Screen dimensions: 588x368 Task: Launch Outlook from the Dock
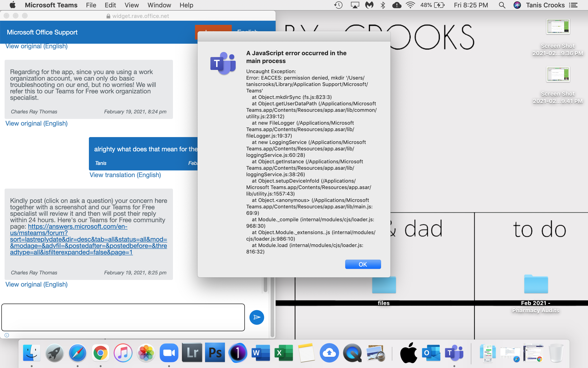[x=431, y=353]
